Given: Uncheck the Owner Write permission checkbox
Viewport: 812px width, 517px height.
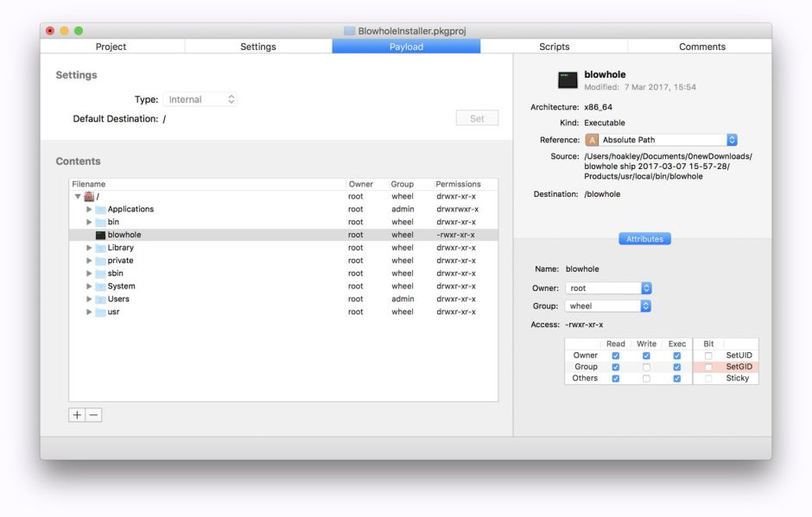Looking at the screenshot, I should 646,355.
